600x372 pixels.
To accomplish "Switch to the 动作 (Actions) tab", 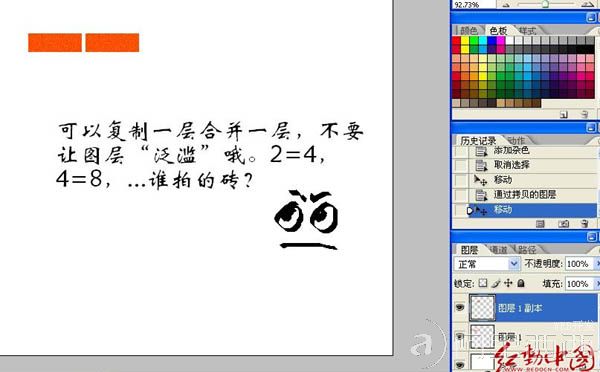I will 517,140.
